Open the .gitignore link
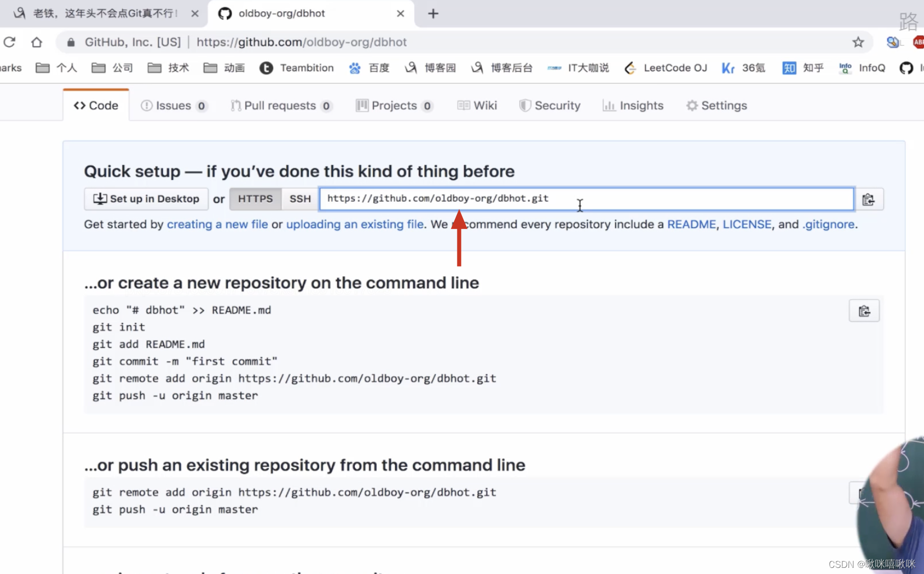Image resolution: width=924 pixels, height=574 pixels. point(829,224)
